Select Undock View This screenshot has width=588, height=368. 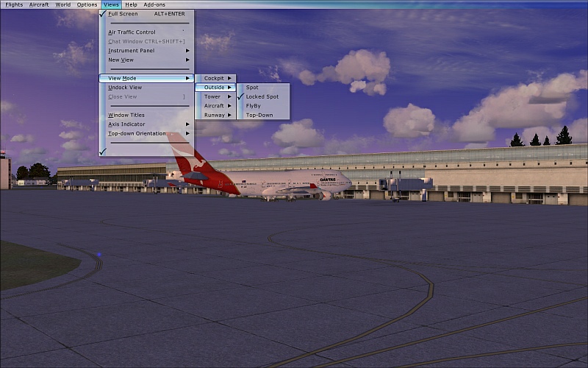(x=146, y=87)
